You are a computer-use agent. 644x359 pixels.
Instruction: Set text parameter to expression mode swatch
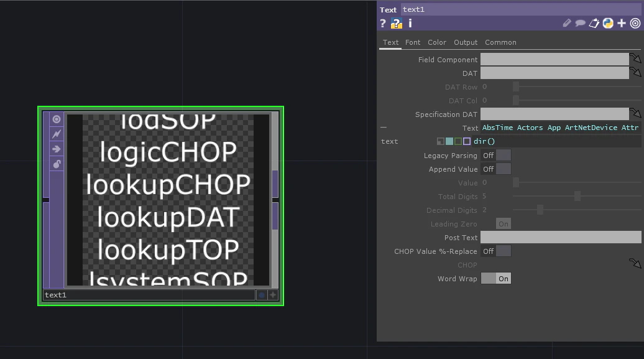pyautogui.click(x=449, y=141)
